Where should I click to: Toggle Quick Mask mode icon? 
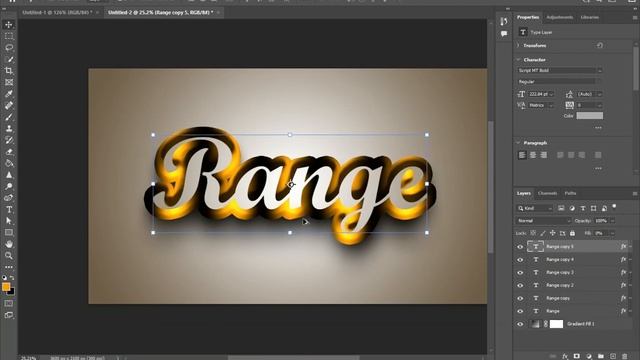coord(9,304)
